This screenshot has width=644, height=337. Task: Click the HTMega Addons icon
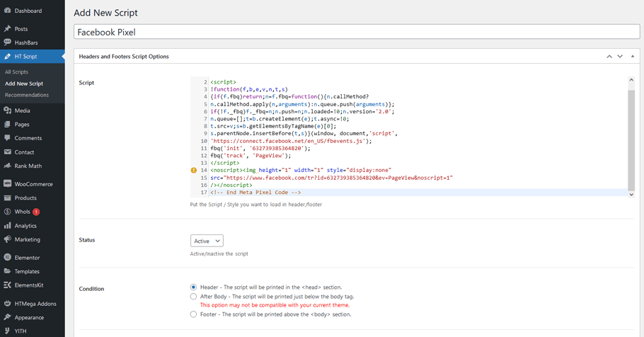pos(7,303)
